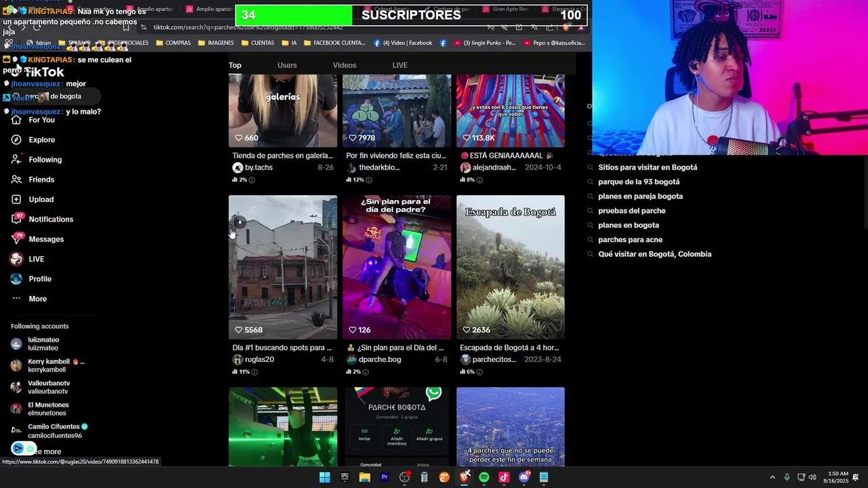The height and width of the screenshot is (488, 868).
Task: Expand the More options in sidebar
Action: 29,299
